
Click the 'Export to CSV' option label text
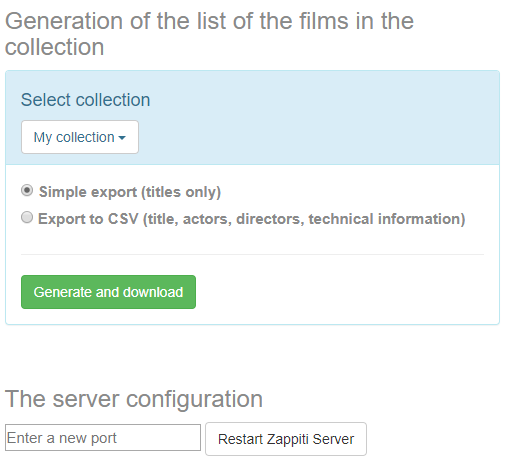click(x=88, y=219)
